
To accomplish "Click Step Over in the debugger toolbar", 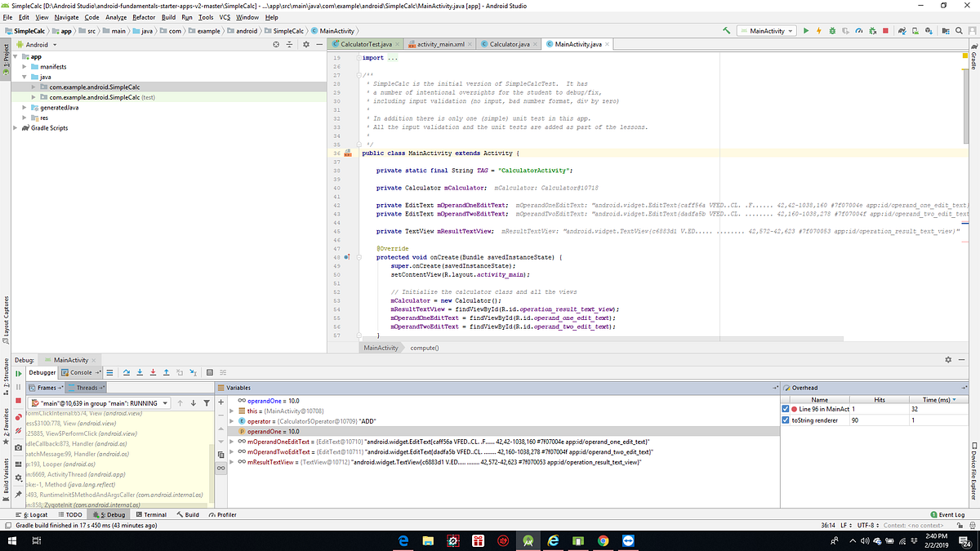I will coord(127,372).
